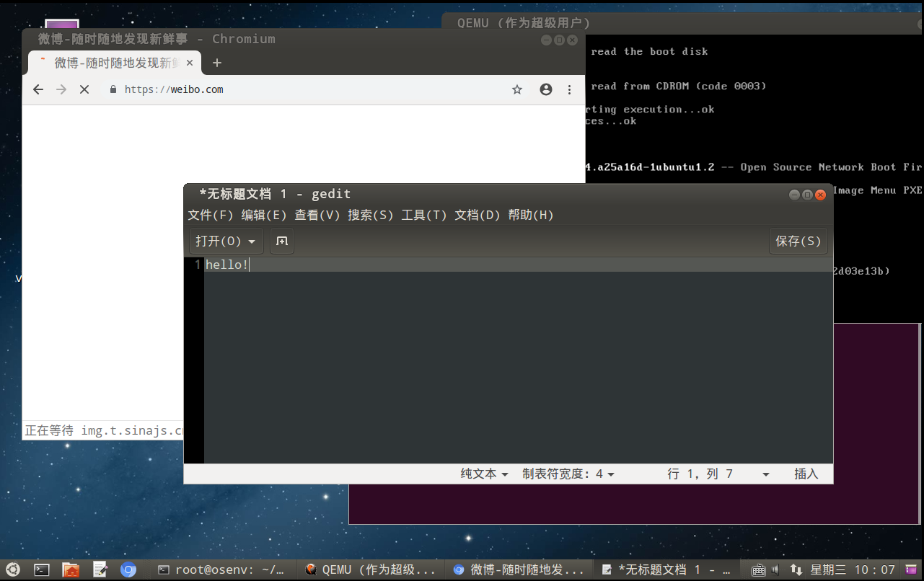Bookmark the page with the star icon
The height and width of the screenshot is (581, 924).
coord(516,89)
